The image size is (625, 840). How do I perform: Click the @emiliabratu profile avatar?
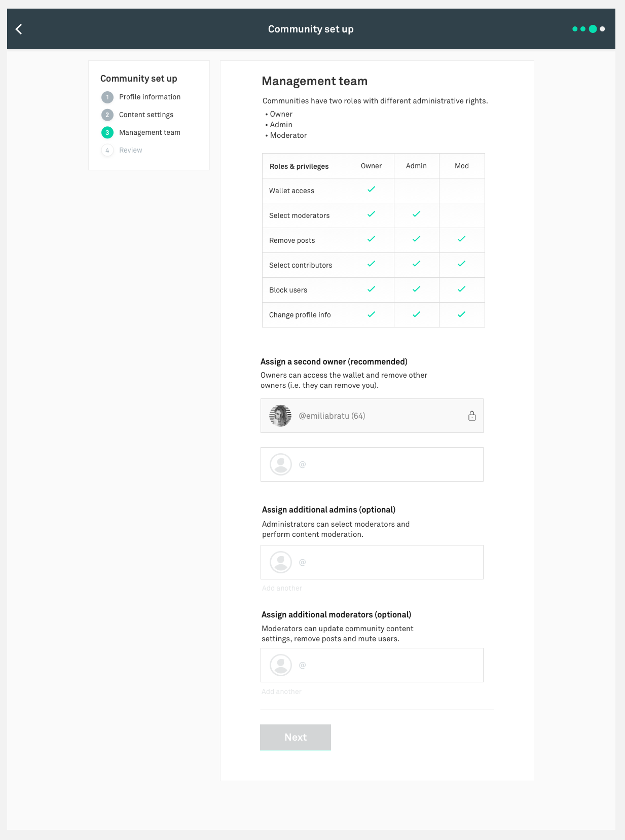(280, 416)
